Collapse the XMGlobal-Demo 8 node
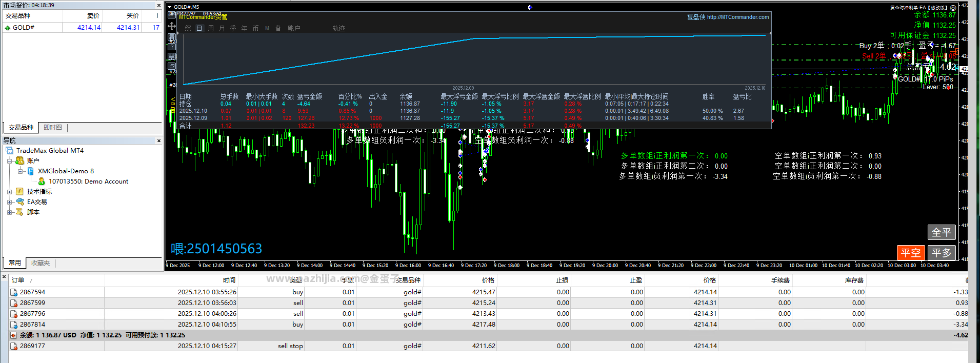 [20, 171]
